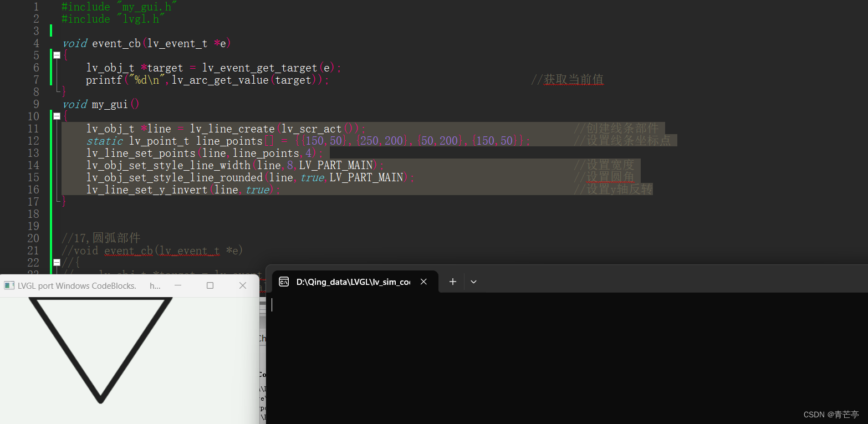The height and width of the screenshot is (424, 868).
Task: Click the comment //设置宽度
Action: coord(604,165)
